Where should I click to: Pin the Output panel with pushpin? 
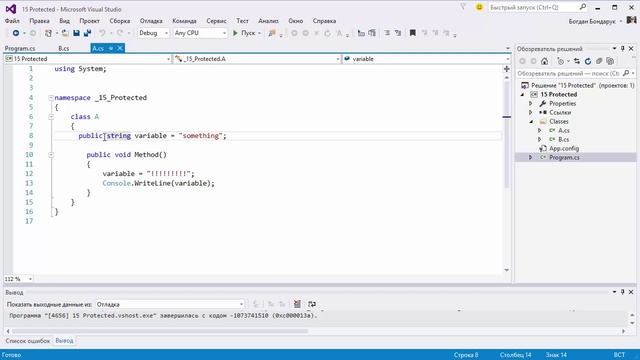623,292
